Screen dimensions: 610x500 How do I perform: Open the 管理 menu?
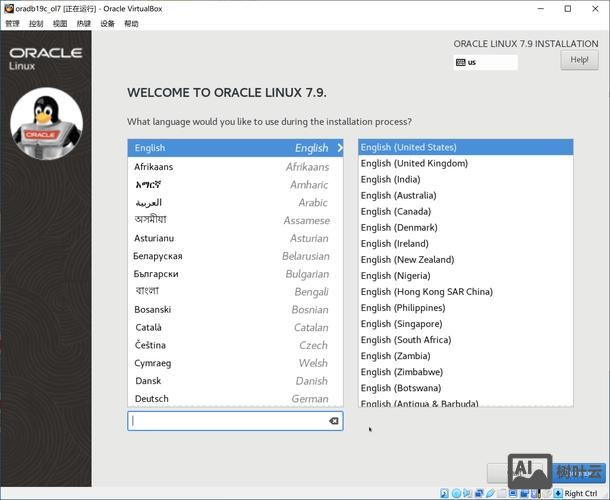(x=12, y=23)
